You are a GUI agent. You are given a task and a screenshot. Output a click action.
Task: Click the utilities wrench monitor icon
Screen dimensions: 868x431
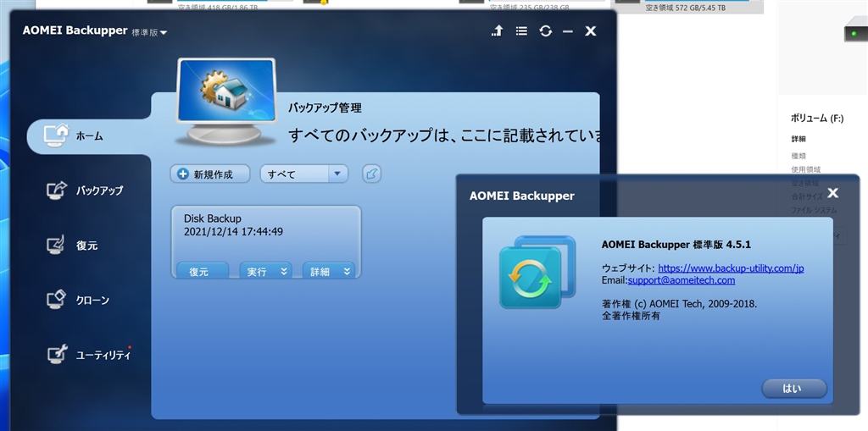[x=57, y=354]
